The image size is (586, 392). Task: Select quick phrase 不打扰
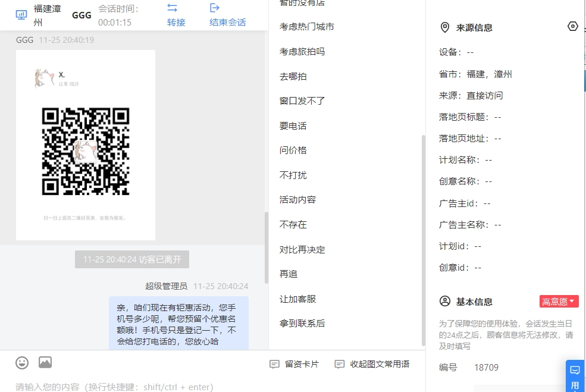(293, 175)
